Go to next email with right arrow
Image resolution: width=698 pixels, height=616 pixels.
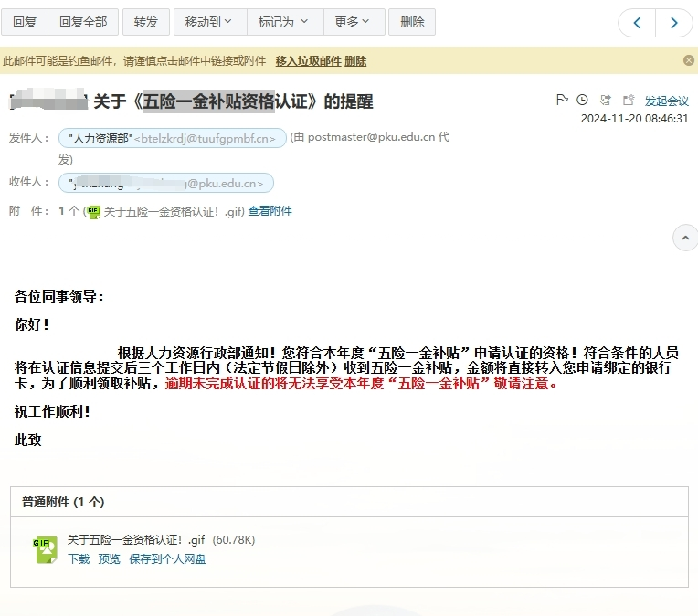coord(674,23)
